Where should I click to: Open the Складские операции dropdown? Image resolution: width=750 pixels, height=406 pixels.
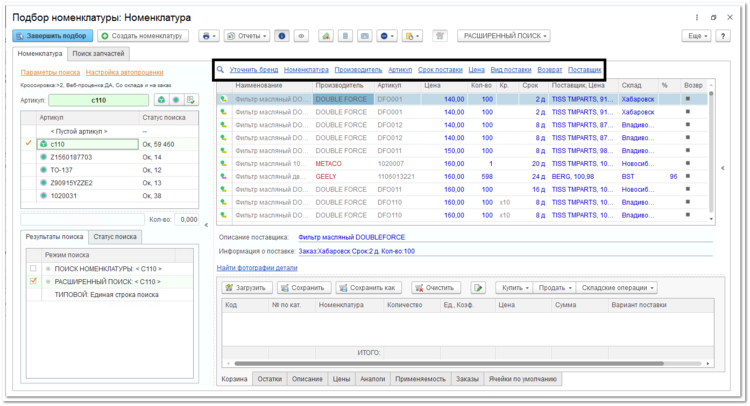(617, 288)
